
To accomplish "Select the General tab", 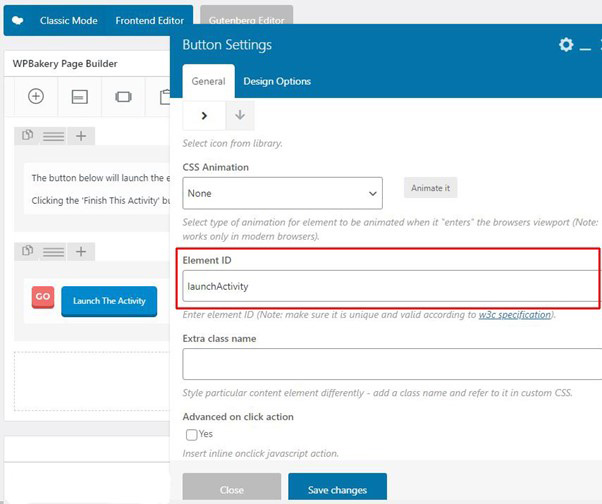I will pyautogui.click(x=208, y=81).
